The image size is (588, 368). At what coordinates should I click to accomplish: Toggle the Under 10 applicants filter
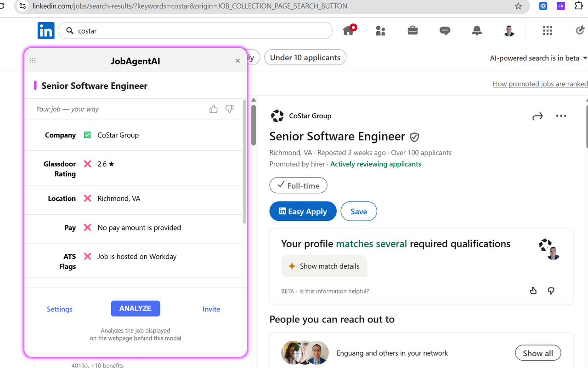click(x=305, y=57)
